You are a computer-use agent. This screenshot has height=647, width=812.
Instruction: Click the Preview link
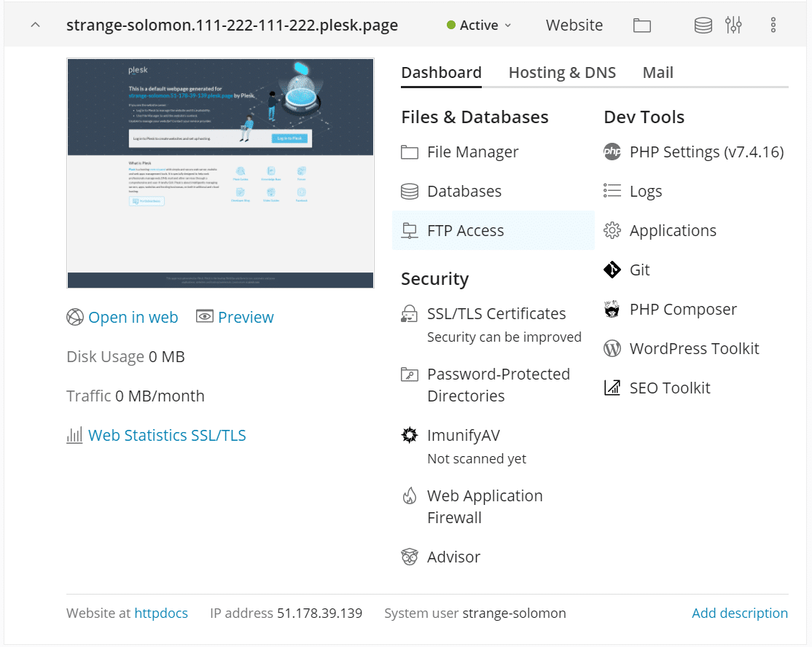(245, 318)
